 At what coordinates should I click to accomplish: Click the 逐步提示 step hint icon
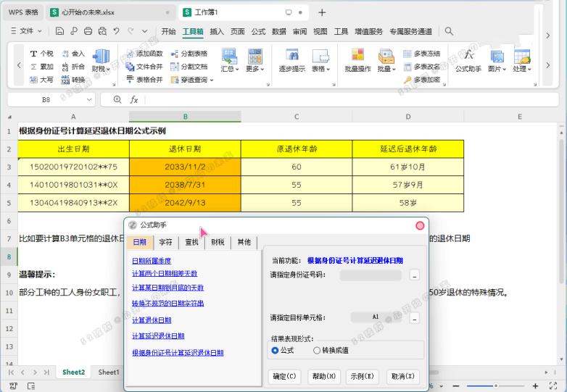point(291,60)
